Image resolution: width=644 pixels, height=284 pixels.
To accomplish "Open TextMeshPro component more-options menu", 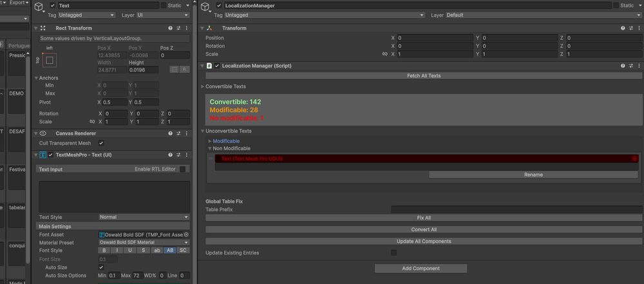I will 187,155.
